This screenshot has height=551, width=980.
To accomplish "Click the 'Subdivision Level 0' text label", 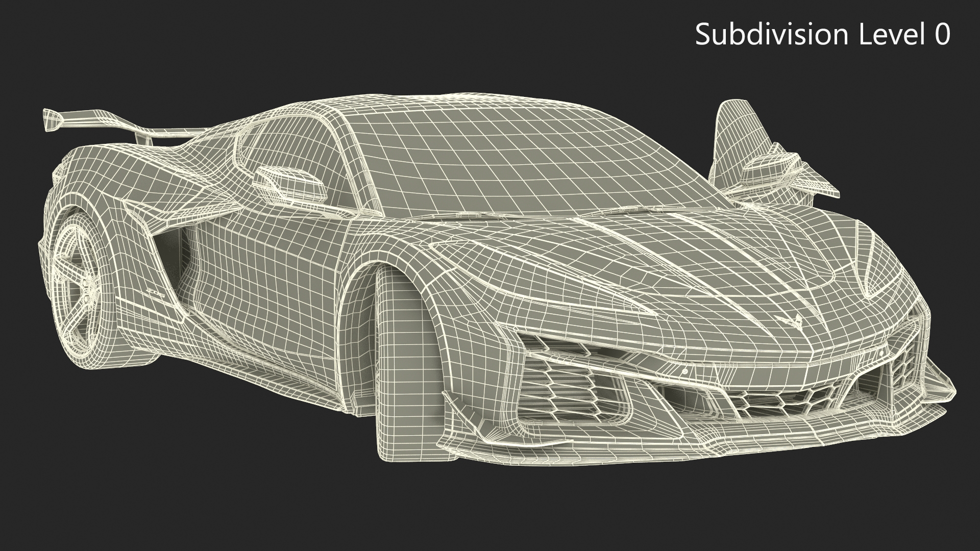I will (823, 35).
